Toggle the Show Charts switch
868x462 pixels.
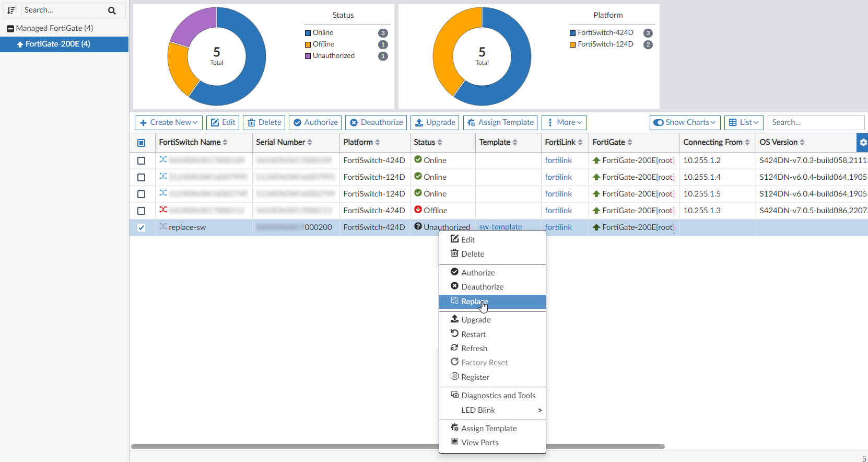[x=659, y=122]
